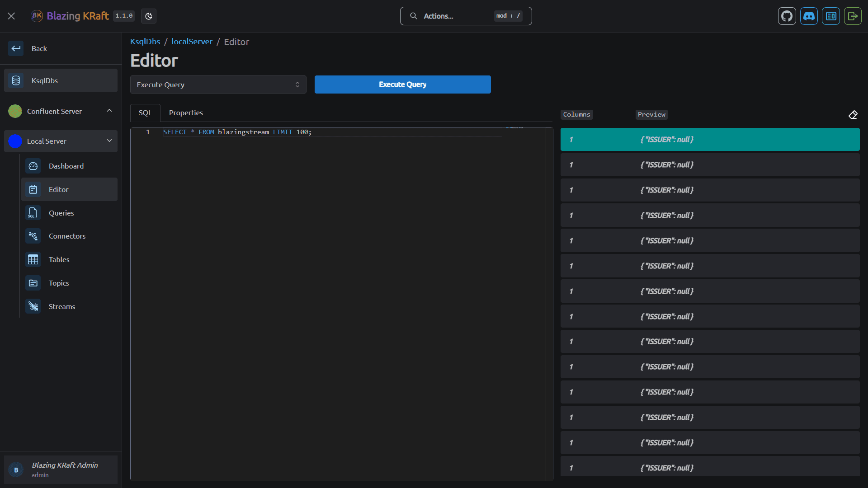Go to Connectors menu item
The image size is (868, 488).
click(x=69, y=236)
